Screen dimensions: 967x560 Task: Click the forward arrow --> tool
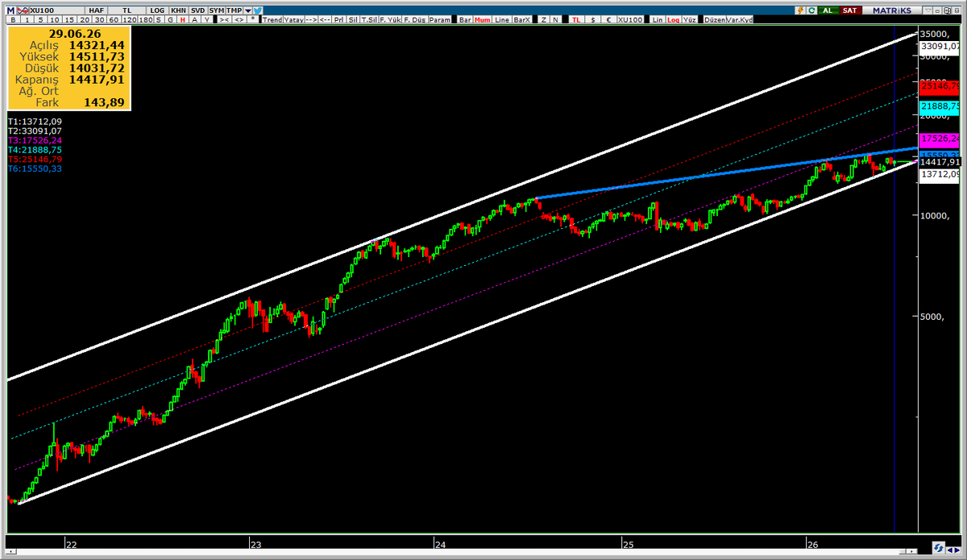311,19
